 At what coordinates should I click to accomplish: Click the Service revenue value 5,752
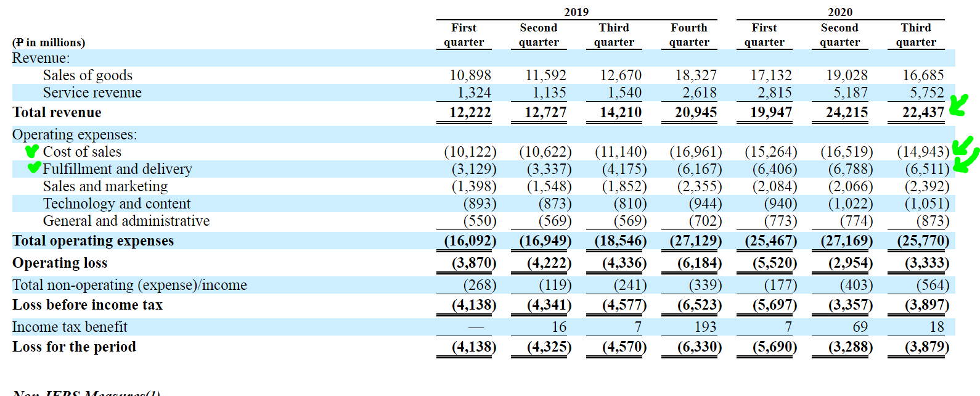coord(927,93)
